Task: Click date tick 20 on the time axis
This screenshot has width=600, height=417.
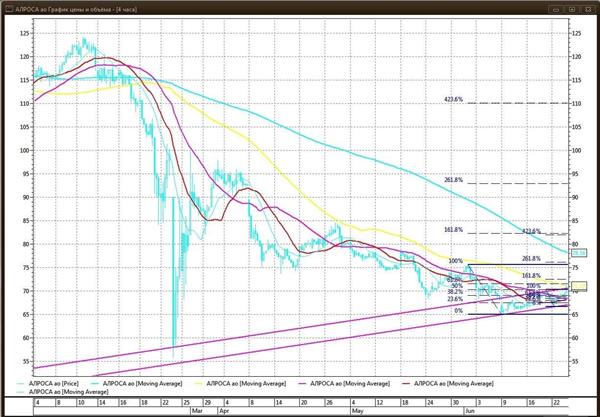Action: 304,402
